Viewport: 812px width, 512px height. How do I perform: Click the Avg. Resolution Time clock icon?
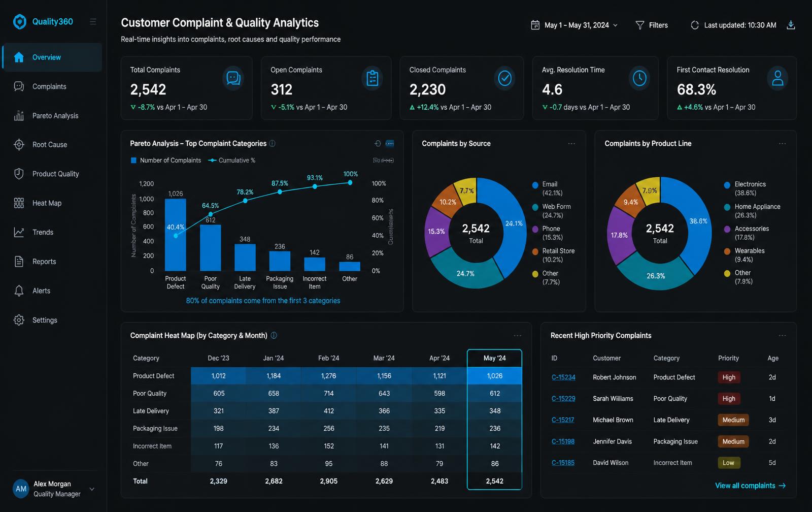click(639, 78)
